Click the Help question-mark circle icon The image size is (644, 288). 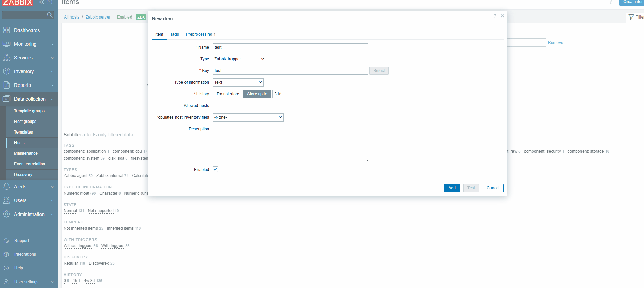(6, 268)
